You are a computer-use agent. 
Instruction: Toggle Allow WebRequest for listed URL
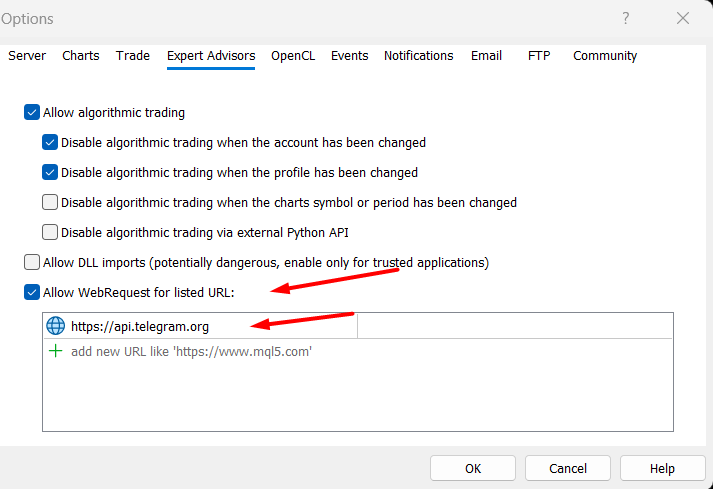pyautogui.click(x=32, y=293)
